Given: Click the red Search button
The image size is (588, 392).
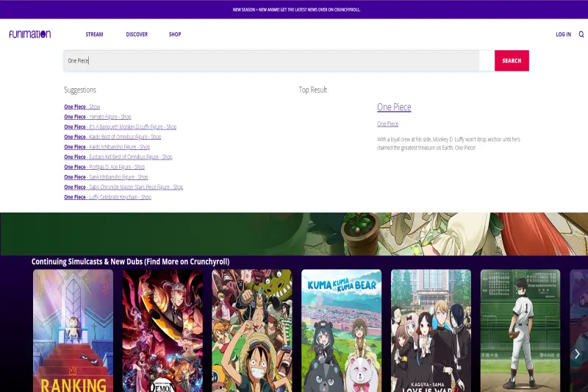Looking at the screenshot, I should pyautogui.click(x=512, y=60).
